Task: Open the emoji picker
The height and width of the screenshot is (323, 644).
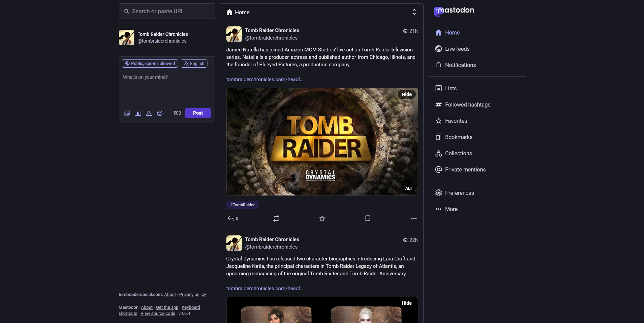Action: coord(160,113)
